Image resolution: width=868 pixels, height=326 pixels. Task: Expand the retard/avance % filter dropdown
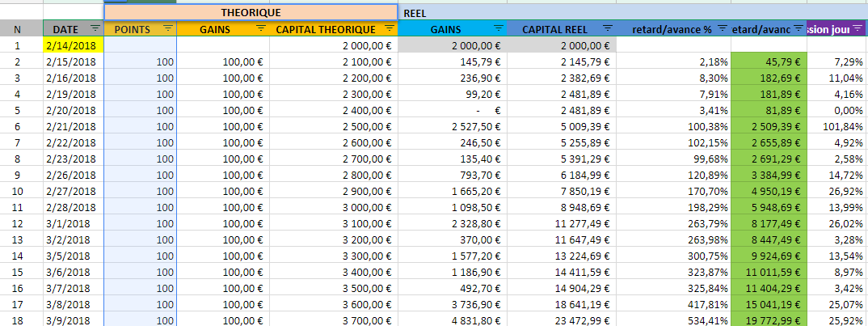point(723,29)
